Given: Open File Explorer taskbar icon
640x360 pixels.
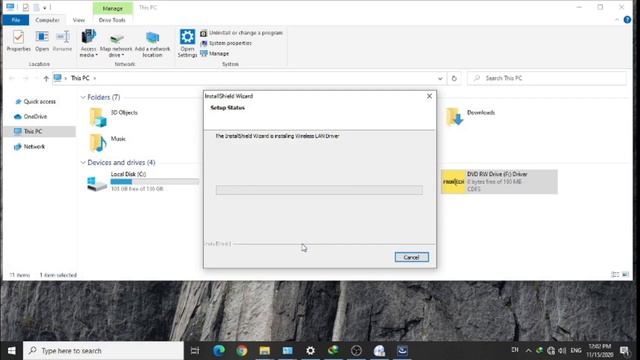Looking at the screenshot, I should point(264,351).
